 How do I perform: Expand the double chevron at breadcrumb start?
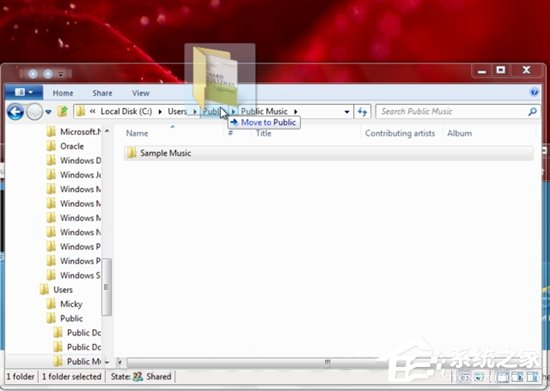[x=93, y=112]
